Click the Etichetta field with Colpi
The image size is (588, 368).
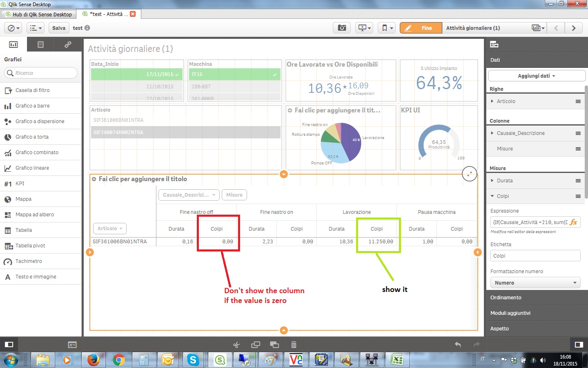pyautogui.click(x=535, y=256)
